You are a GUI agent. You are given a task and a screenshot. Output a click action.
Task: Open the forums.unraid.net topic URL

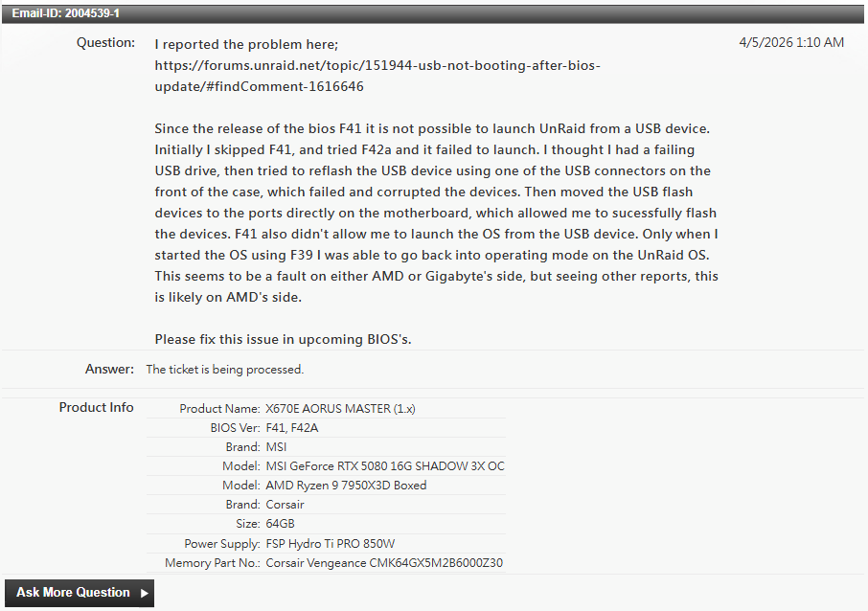[x=377, y=76]
